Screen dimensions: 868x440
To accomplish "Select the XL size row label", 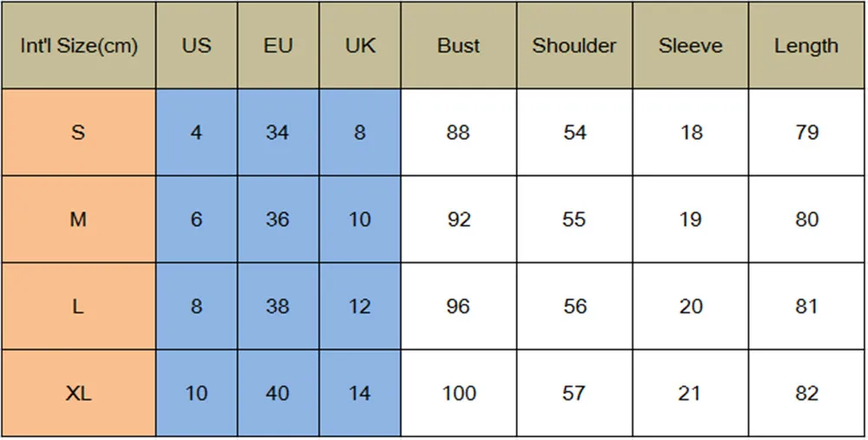I will click(x=79, y=393).
